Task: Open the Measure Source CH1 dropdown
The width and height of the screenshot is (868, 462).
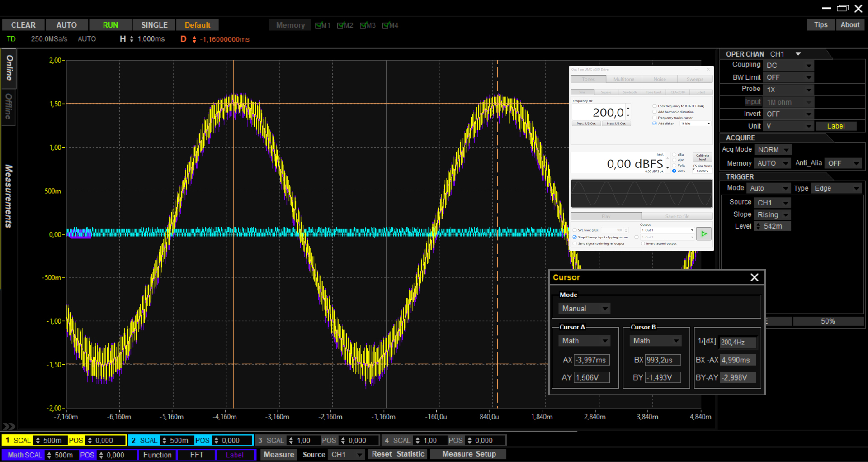Action: point(346,455)
